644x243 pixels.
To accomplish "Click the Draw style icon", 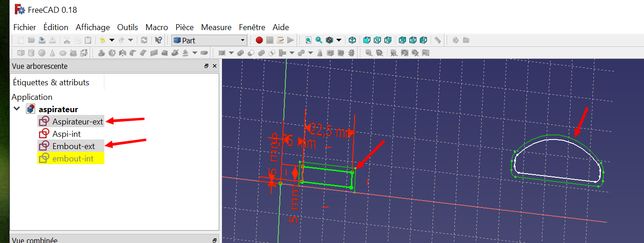I will click(330, 40).
